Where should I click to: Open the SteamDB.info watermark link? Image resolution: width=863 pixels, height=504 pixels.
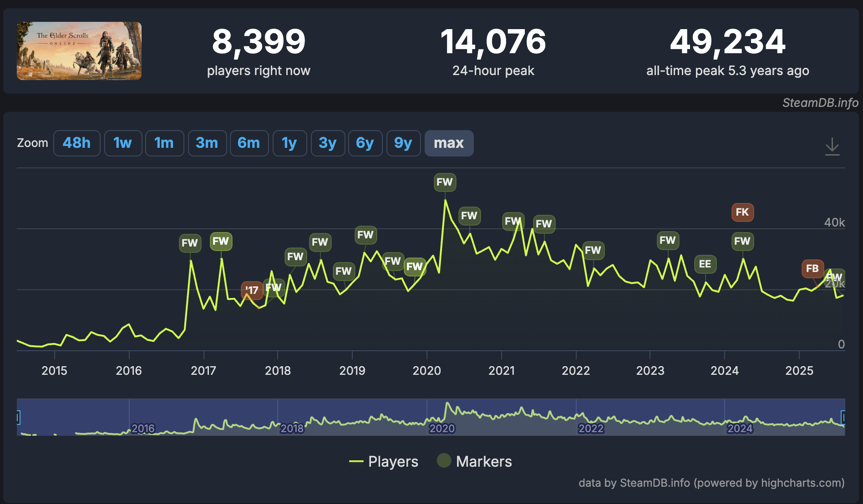coord(820,103)
